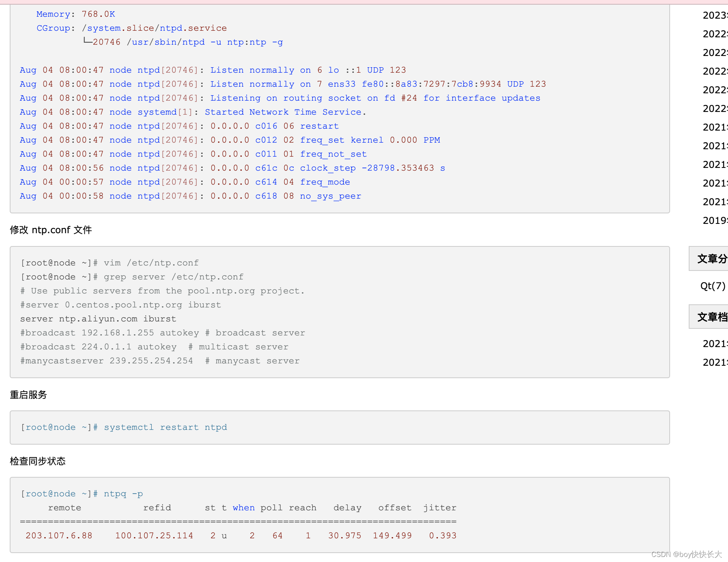Click the 'jitter' column header
728x562 pixels.
pos(440,508)
